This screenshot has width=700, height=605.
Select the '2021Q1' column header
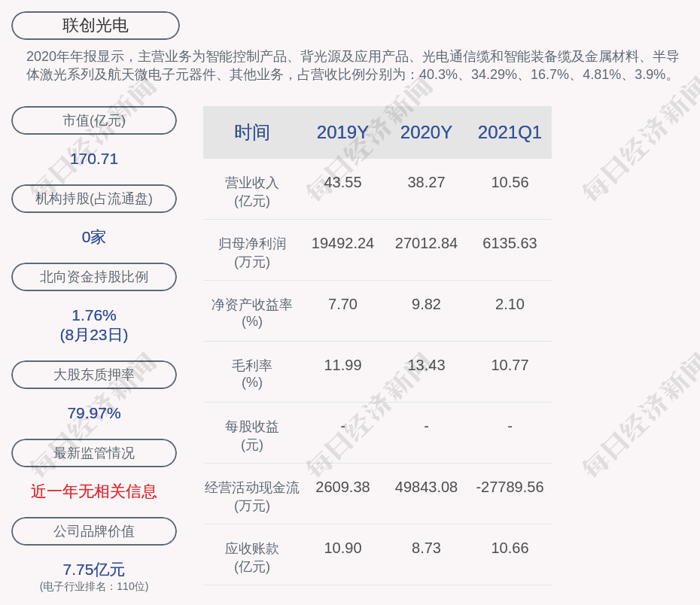coord(510,132)
